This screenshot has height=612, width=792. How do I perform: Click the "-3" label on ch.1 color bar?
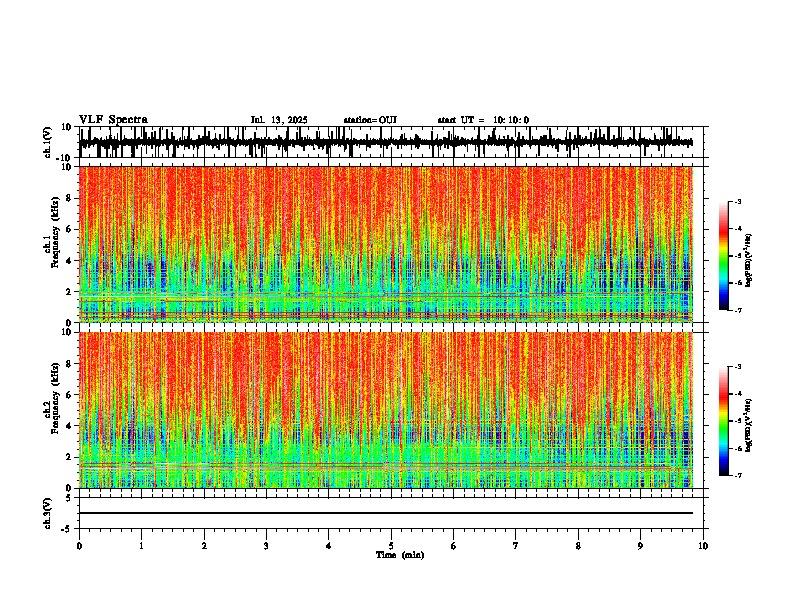click(x=737, y=202)
